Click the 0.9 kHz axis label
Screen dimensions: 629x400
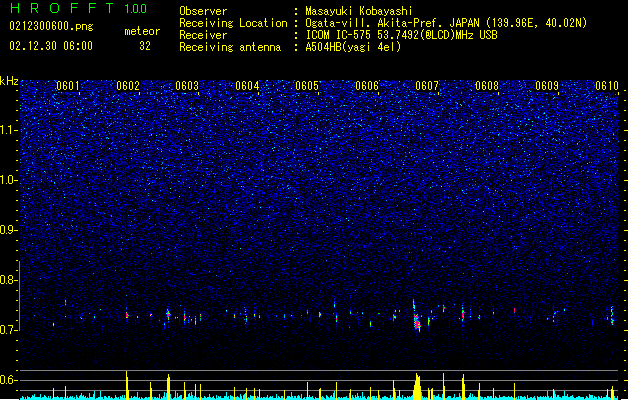tap(9, 230)
